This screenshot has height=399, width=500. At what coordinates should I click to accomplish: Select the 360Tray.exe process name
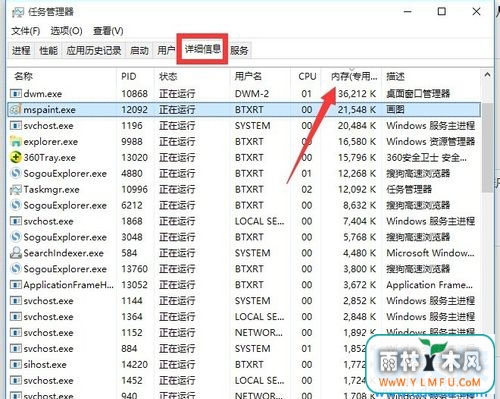click(x=50, y=157)
